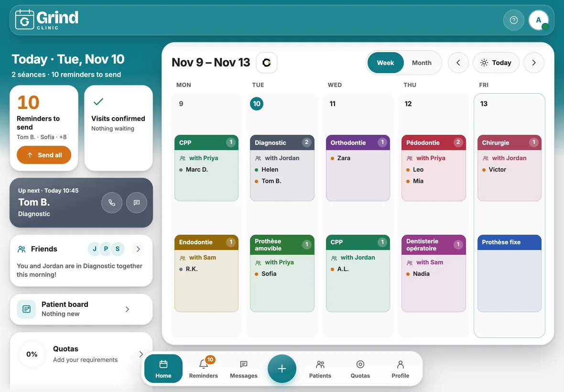Image resolution: width=564 pixels, height=392 pixels.
Task: Go to the next week arrow
Action: (x=534, y=63)
